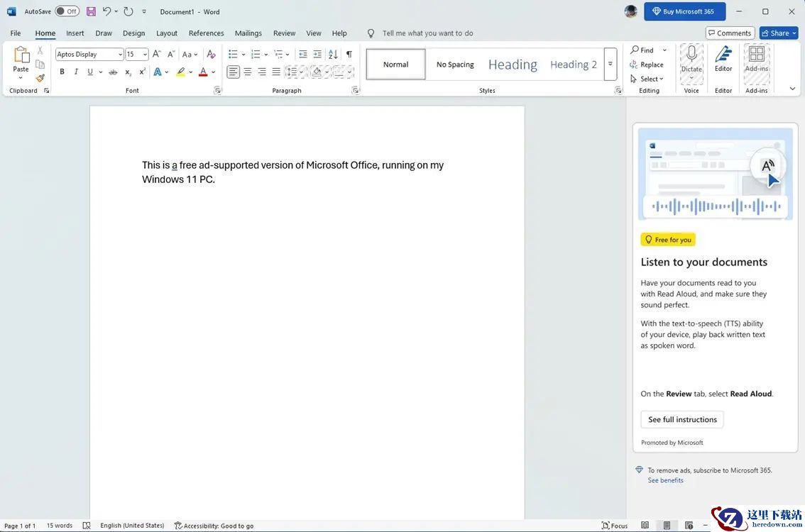805x532 pixels.
Task: Center align the text
Action: pos(248,72)
